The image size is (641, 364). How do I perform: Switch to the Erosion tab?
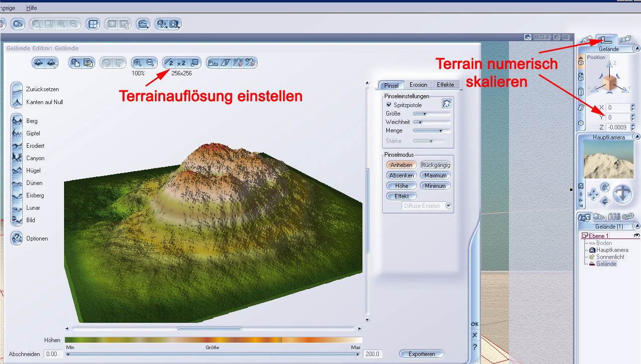(418, 85)
